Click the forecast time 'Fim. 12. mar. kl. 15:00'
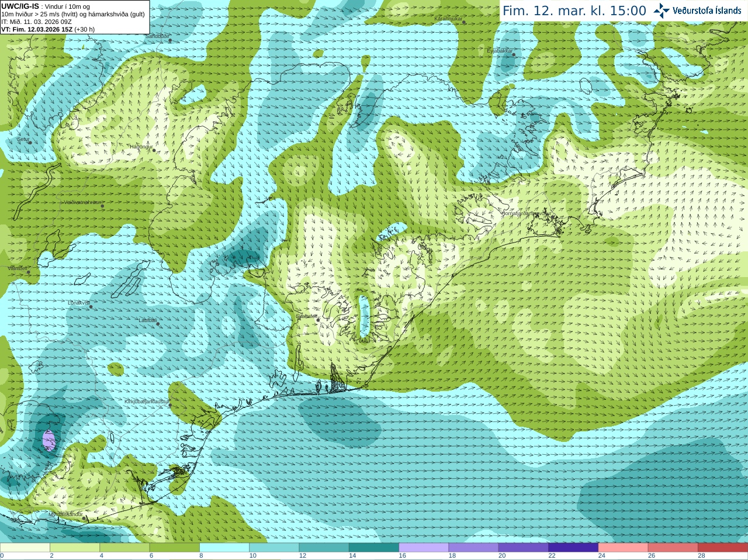 (574, 11)
